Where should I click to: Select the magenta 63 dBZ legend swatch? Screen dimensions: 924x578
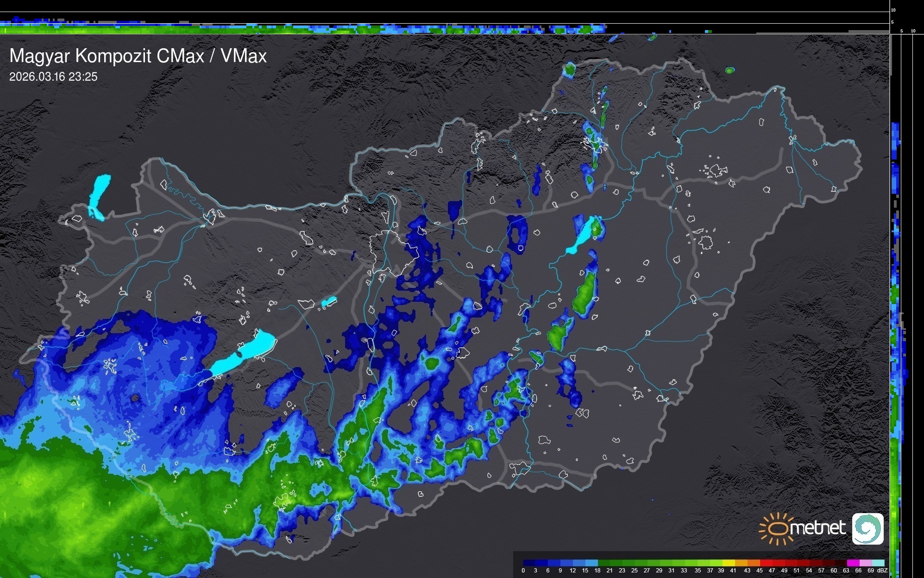pyautogui.click(x=853, y=563)
